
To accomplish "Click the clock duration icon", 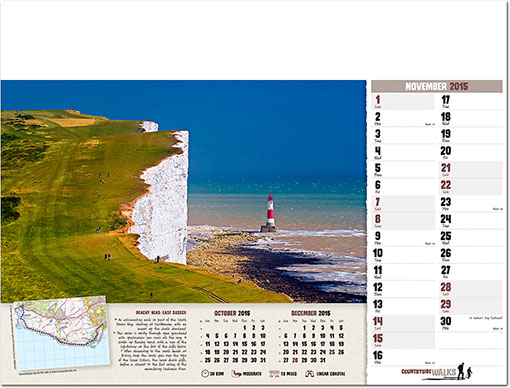I will point(205,373).
